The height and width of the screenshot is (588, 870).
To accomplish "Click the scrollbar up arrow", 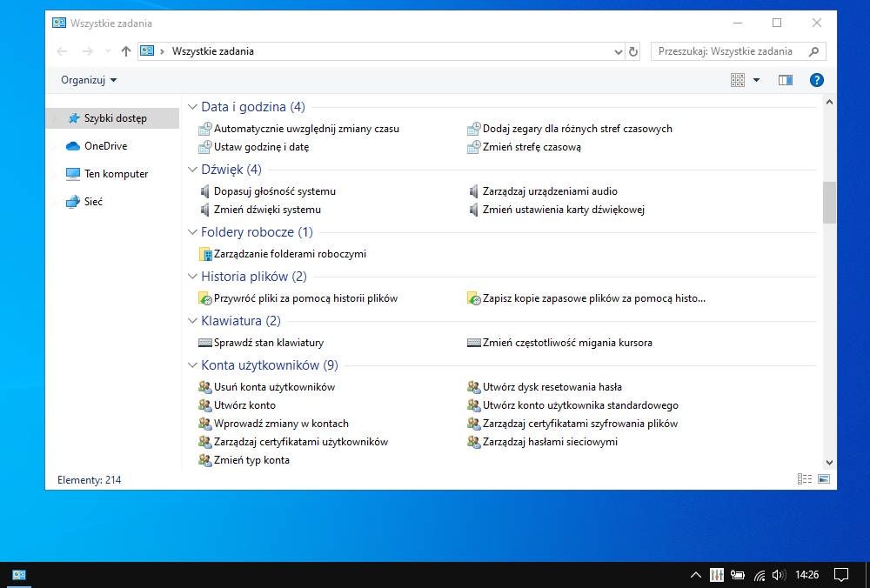I will 829,102.
